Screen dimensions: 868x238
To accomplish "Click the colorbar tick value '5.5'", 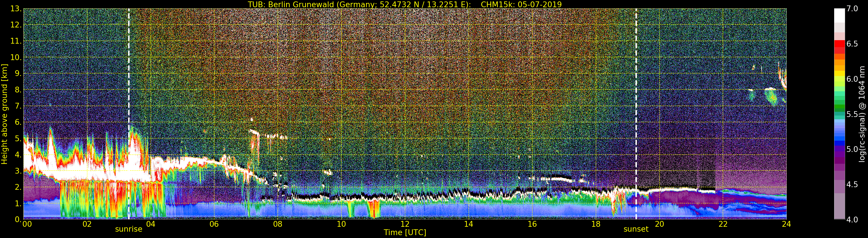I will [x=852, y=114].
